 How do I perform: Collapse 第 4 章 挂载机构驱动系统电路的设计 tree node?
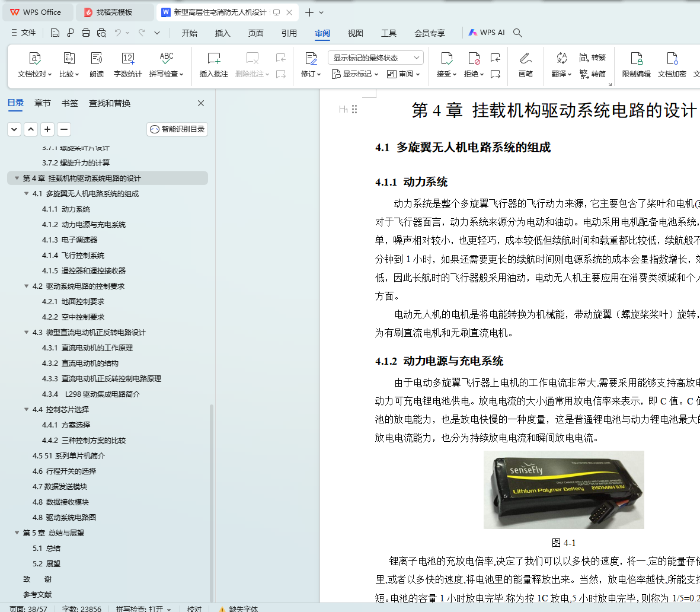pyautogui.click(x=17, y=179)
